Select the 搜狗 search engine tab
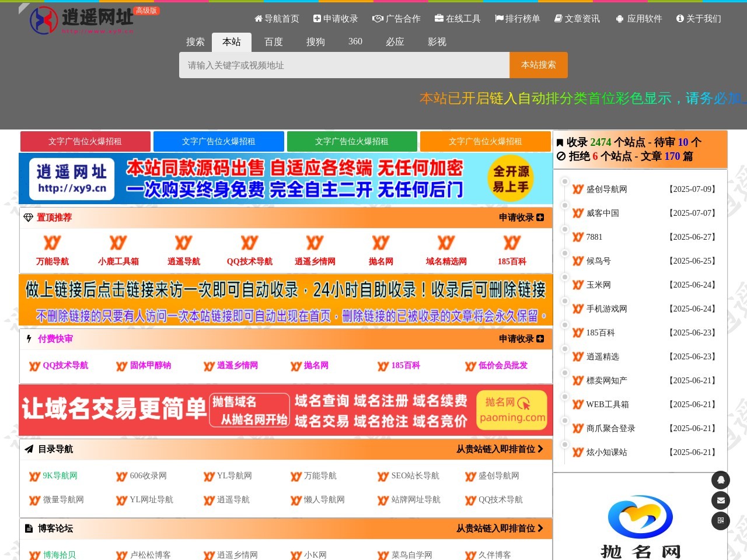The width and height of the screenshot is (747, 560). (315, 42)
